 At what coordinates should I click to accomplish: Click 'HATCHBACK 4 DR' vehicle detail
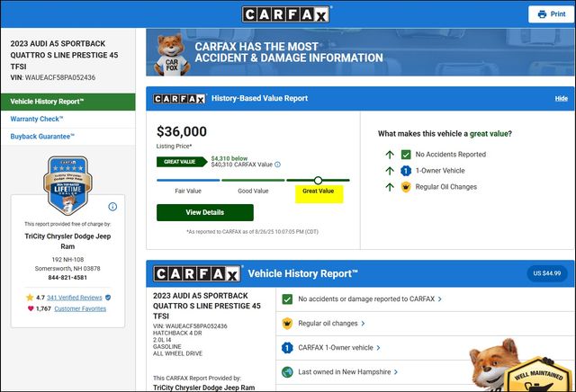[x=177, y=333]
